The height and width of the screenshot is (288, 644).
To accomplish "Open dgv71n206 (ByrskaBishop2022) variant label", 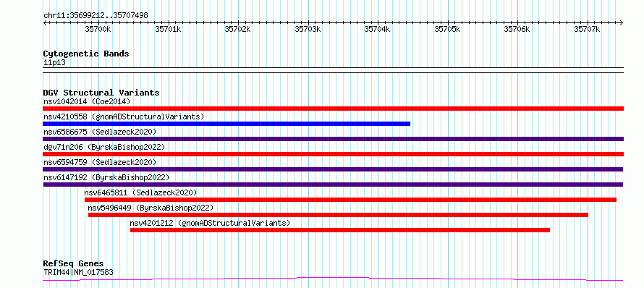I will 104,147.
